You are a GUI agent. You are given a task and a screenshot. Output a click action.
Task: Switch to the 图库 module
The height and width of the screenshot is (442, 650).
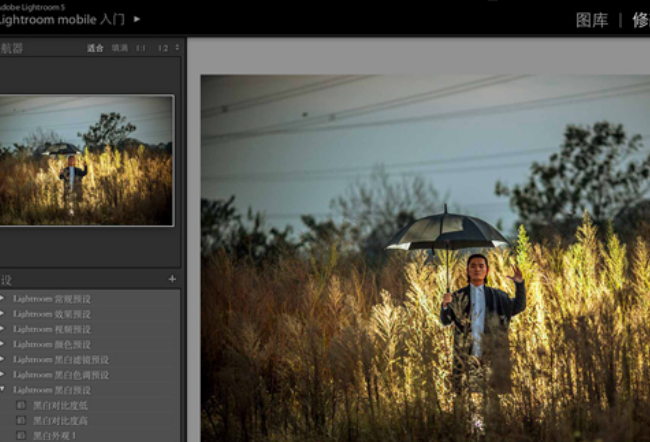pos(591,20)
